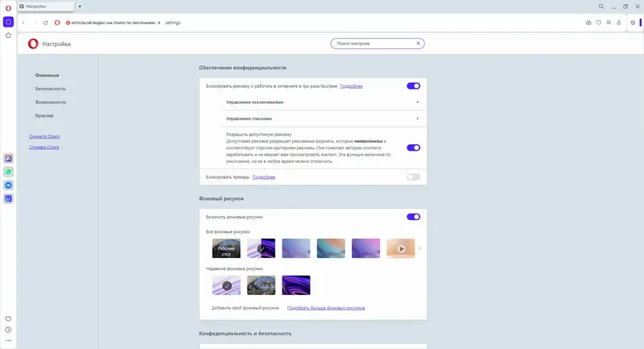Select the teal and orange wallpaper thumbnail
The width and height of the screenshot is (644, 349).
pyautogui.click(x=331, y=248)
